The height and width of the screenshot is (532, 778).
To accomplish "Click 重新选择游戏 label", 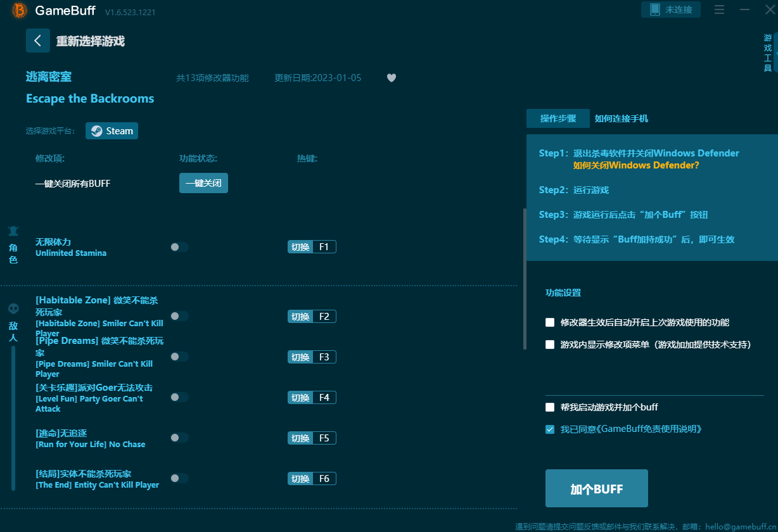I will pos(90,41).
